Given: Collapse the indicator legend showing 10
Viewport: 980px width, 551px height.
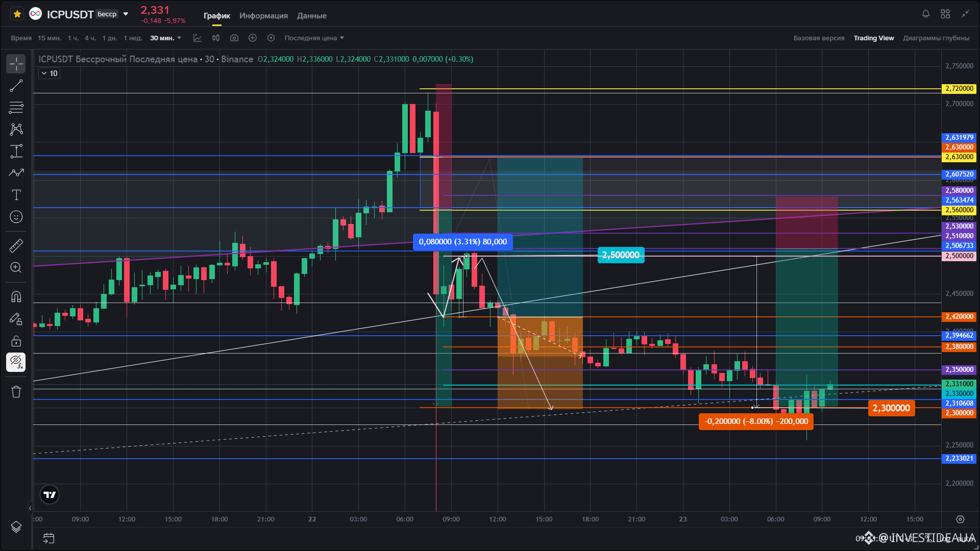Looking at the screenshot, I should [x=49, y=73].
